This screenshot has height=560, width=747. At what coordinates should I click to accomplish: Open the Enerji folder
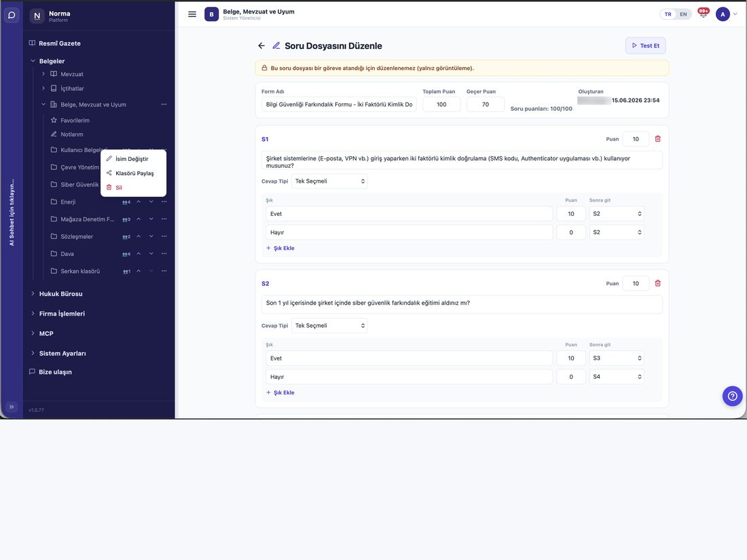68,202
